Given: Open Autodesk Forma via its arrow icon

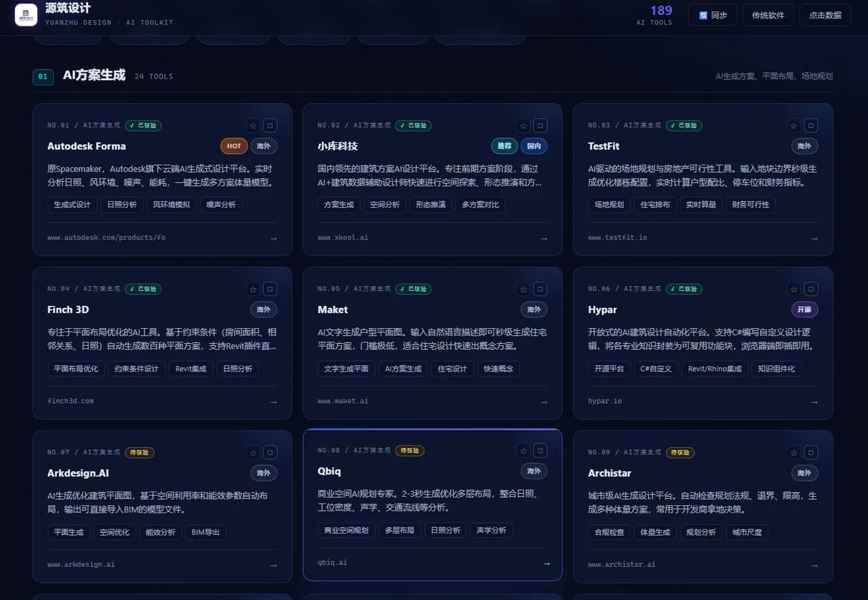Looking at the screenshot, I should click(x=273, y=239).
